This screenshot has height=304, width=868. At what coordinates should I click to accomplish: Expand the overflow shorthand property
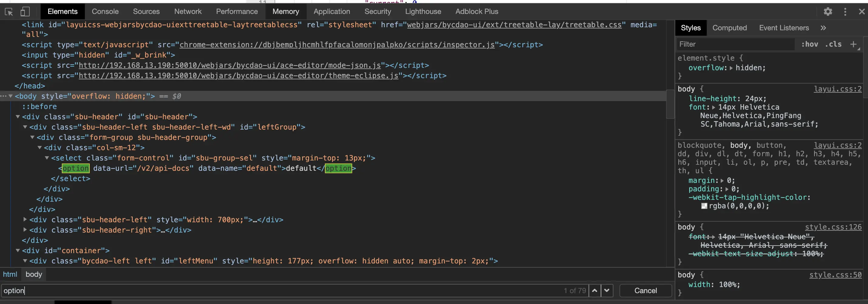(731, 68)
